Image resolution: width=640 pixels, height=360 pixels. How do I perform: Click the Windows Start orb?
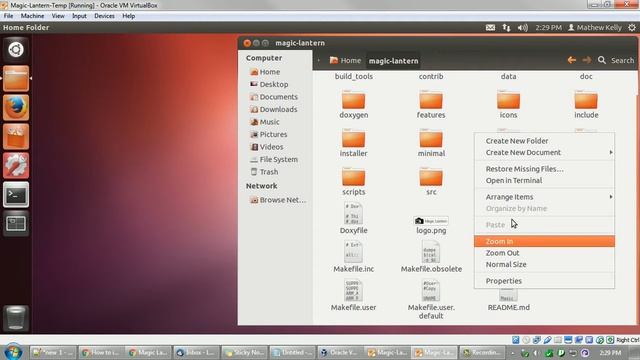[x=13, y=352]
